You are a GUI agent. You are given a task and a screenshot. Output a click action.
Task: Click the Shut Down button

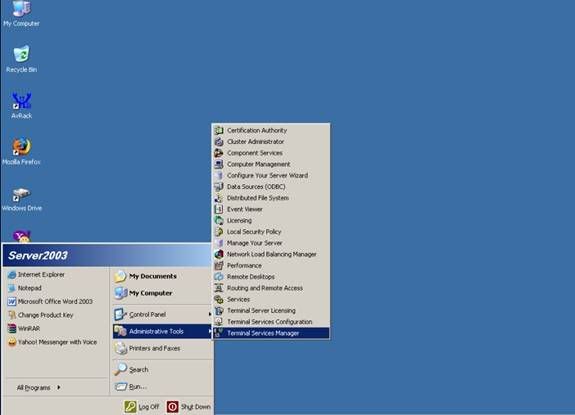pyautogui.click(x=189, y=407)
